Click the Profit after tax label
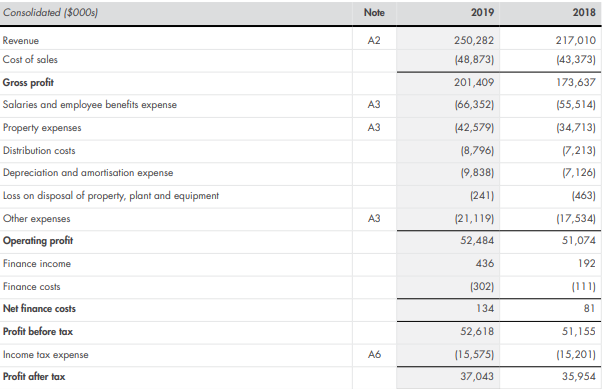 coord(34,377)
